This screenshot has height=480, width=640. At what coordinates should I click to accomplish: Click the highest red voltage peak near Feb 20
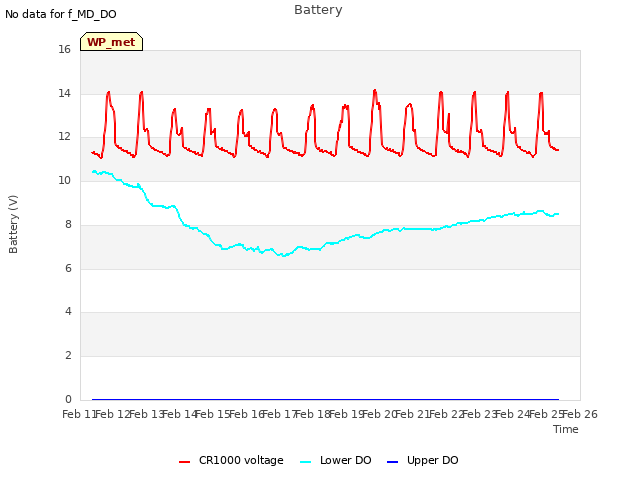coord(375,91)
